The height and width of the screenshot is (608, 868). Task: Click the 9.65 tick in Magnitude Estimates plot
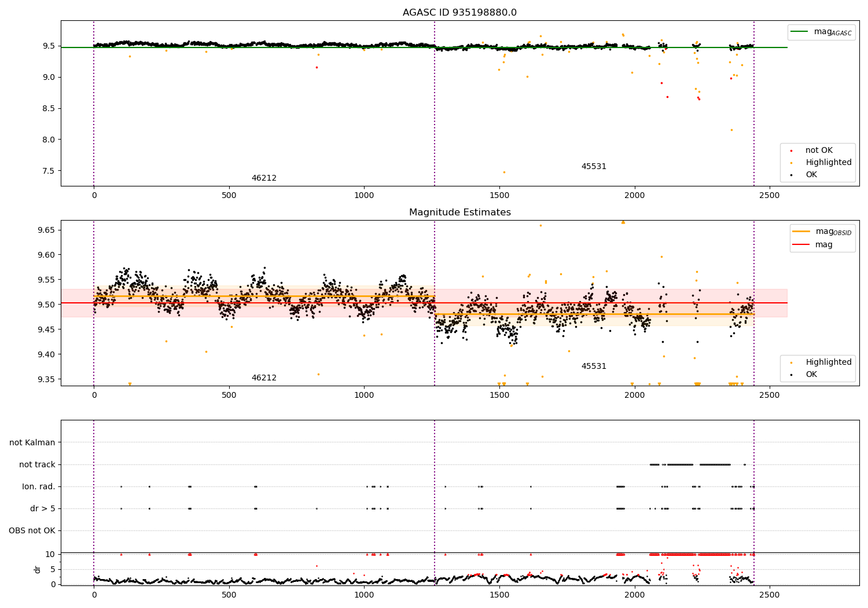point(46,230)
